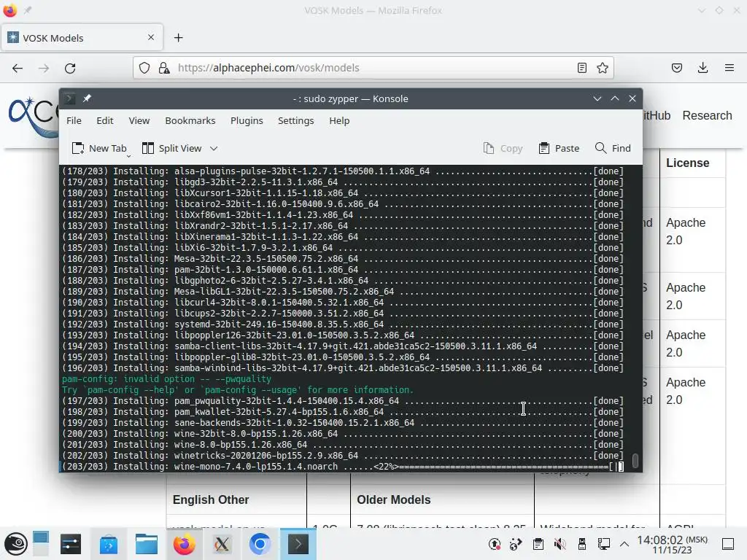This screenshot has width=747, height=560.
Task: Open Konsole View menu
Action: click(x=139, y=120)
